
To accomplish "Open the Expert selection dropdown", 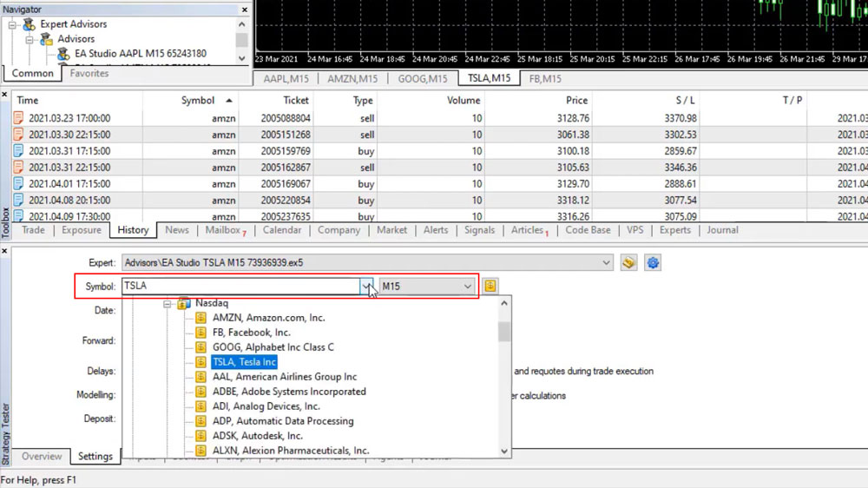I will 606,262.
